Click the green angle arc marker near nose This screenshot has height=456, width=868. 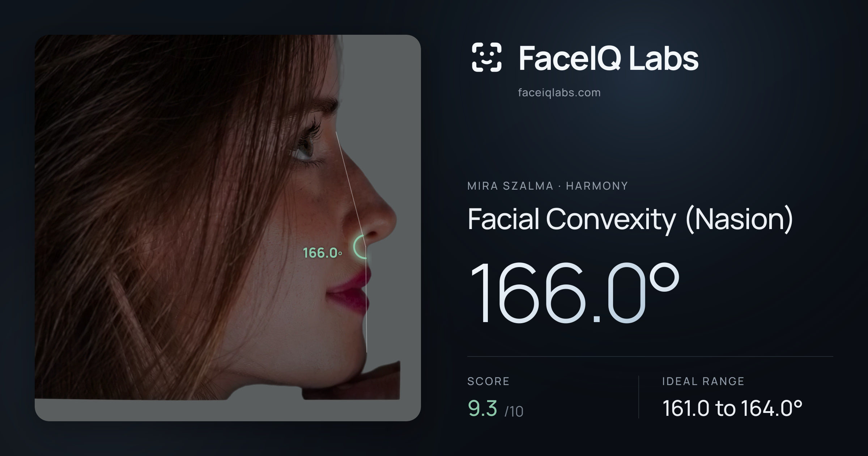[x=360, y=247]
